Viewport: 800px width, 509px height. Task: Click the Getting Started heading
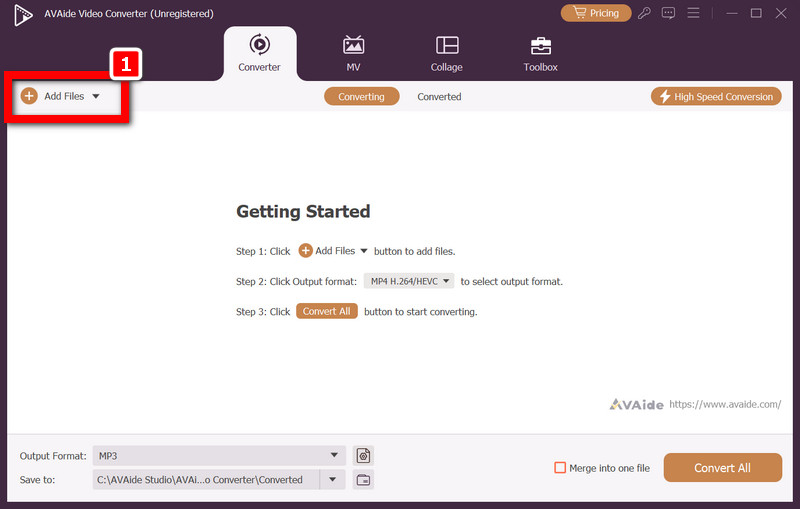303,211
